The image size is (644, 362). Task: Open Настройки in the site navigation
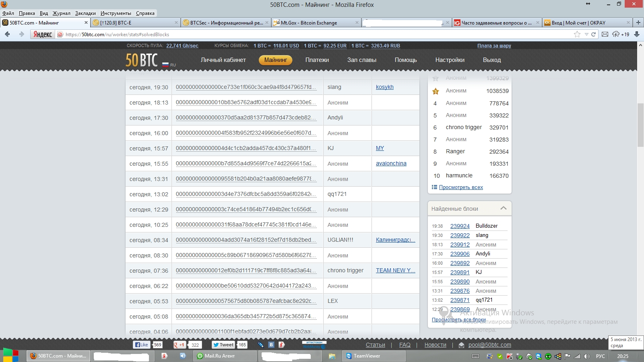coord(450,60)
